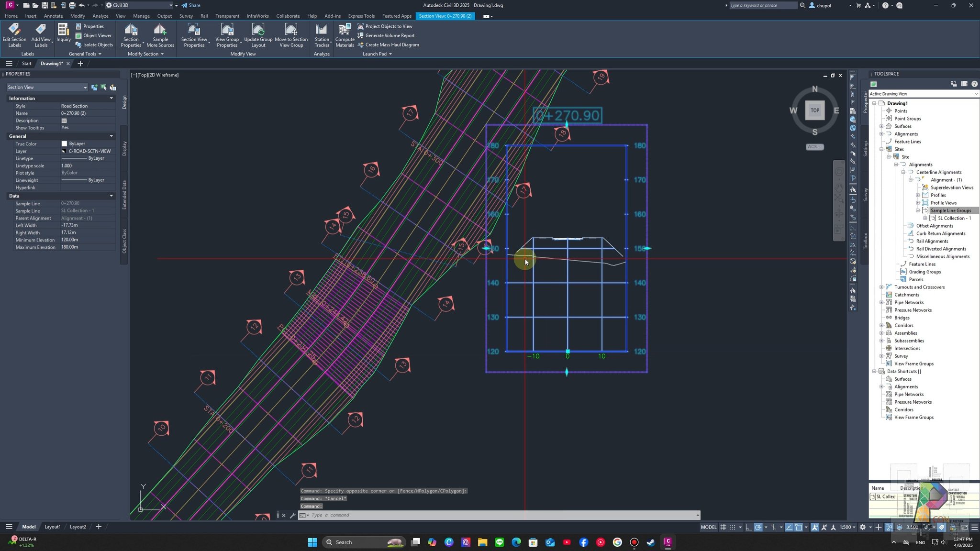Open View Group Properties
The image size is (980, 551).
227,35
